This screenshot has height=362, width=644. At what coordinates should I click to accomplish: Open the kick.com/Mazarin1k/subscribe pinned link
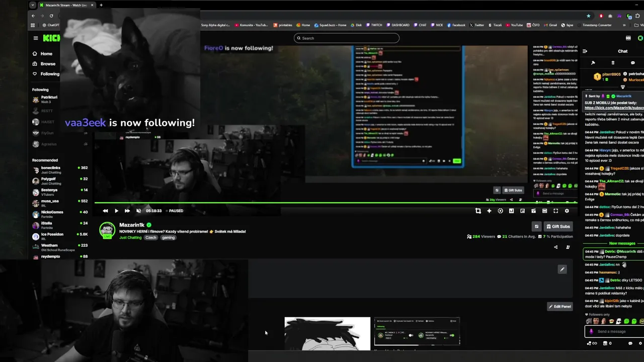coord(614,108)
